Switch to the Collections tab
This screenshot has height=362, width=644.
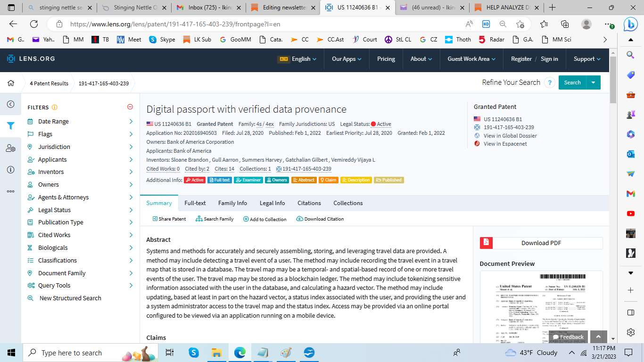(x=348, y=203)
